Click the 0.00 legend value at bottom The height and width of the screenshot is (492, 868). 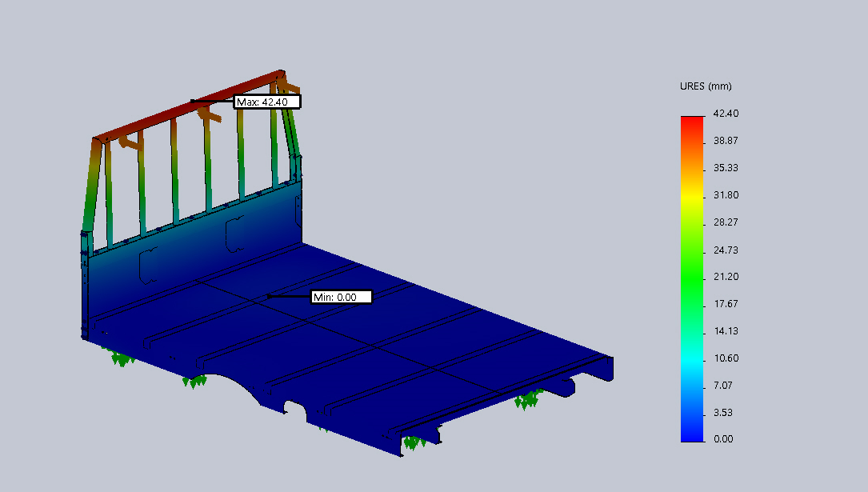[723, 439]
